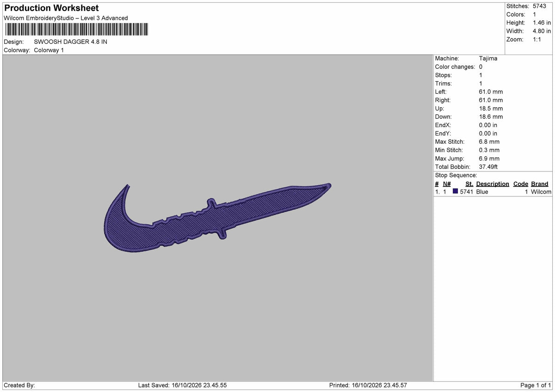Select the EndY value 0.00 in
This screenshot has height=392, width=555.
(x=488, y=134)
